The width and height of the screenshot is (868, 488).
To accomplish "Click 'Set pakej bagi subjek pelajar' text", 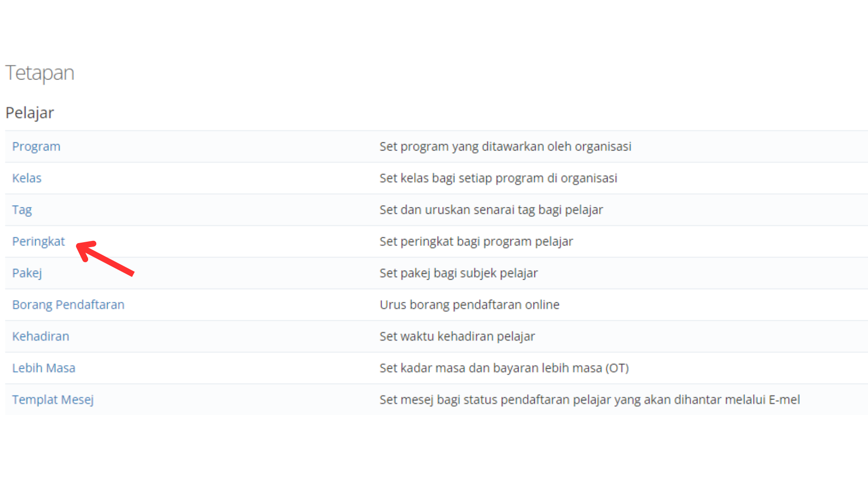I will pos(458,272).
